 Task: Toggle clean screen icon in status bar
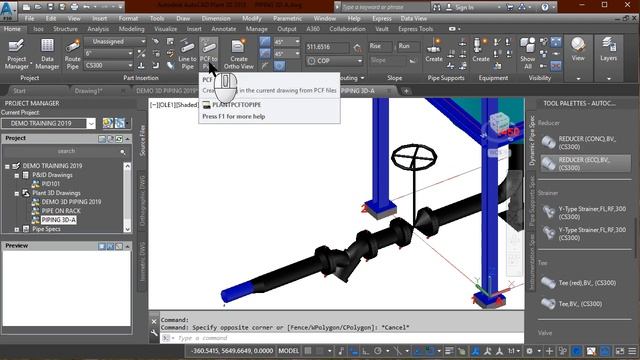click(620, 351)
